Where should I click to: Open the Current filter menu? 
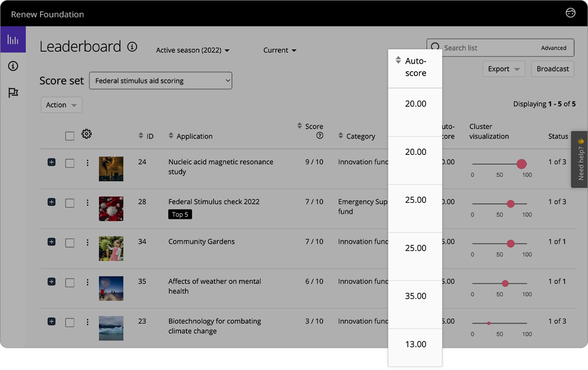280,50
